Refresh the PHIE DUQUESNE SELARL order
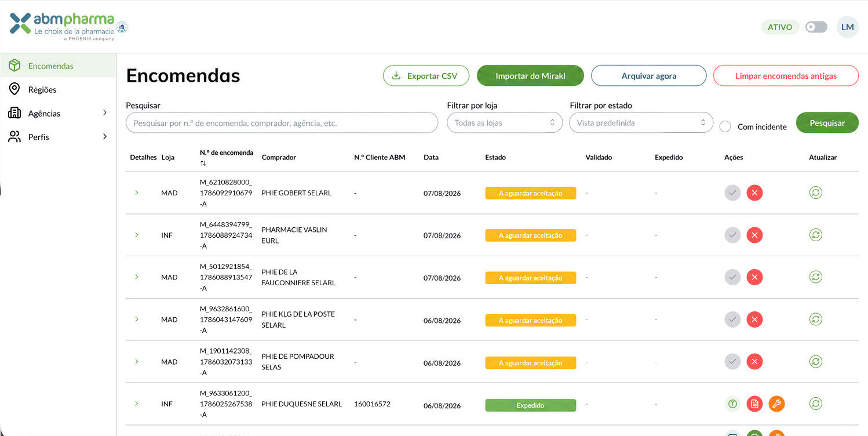Viewport: 868px width, 436px height. pyautogui.click(x=816, y=404)
